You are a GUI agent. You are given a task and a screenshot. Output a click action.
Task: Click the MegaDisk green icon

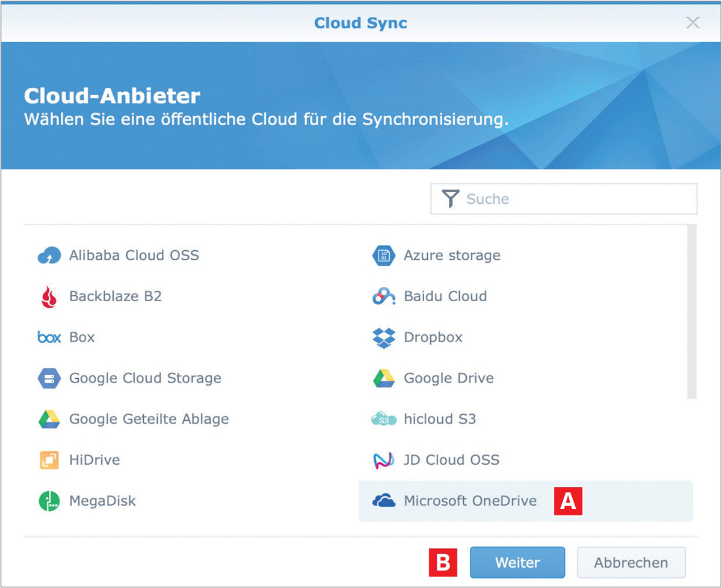tap(49, 501)
